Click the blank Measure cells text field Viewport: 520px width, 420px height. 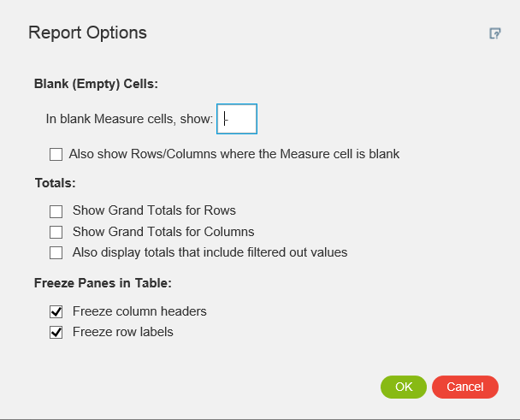(237, 120)
